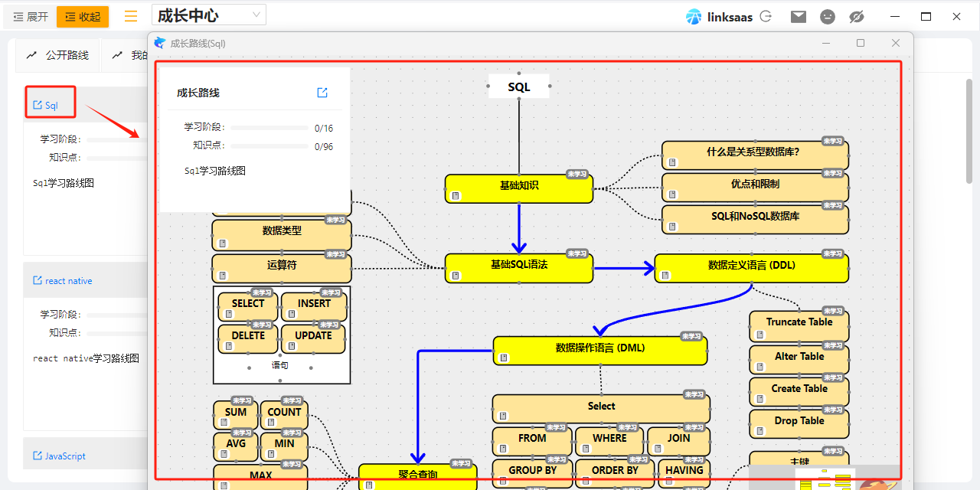The height and width of the screenshot is (490, 980).
Task: Click the HAVING node
Action: click(684, 473)
